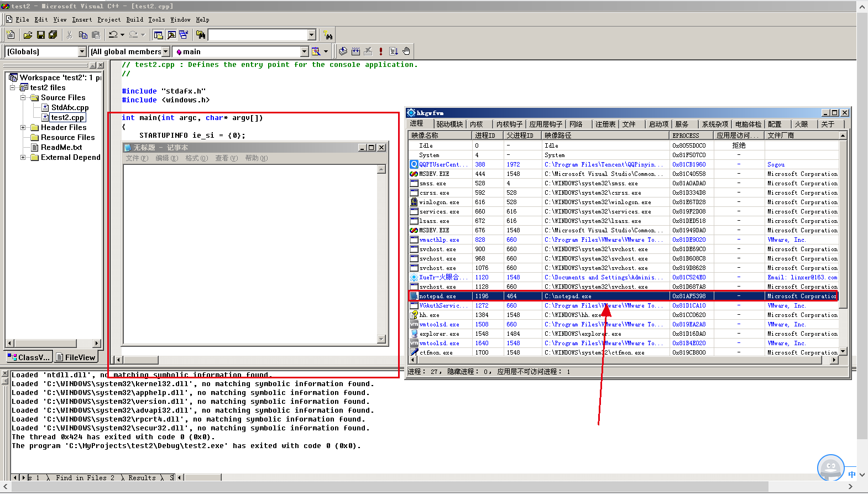Click the hh.exe help process icon

414,315
